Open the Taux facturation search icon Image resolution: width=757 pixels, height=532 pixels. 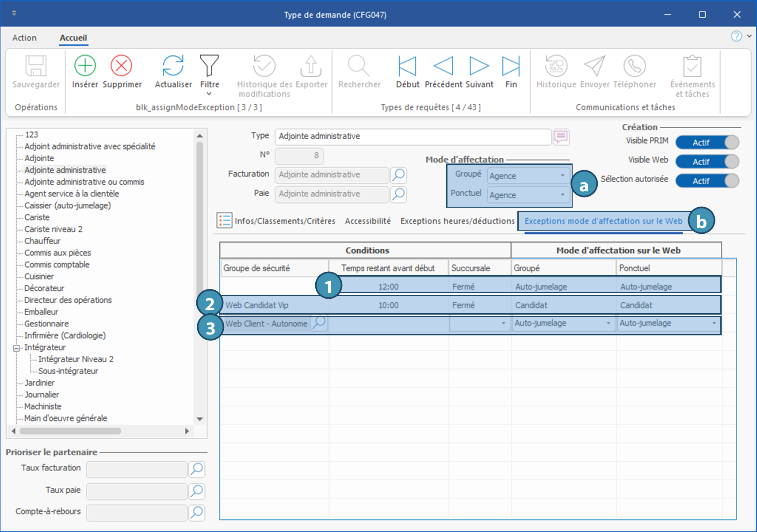click(x=197, y=469)
